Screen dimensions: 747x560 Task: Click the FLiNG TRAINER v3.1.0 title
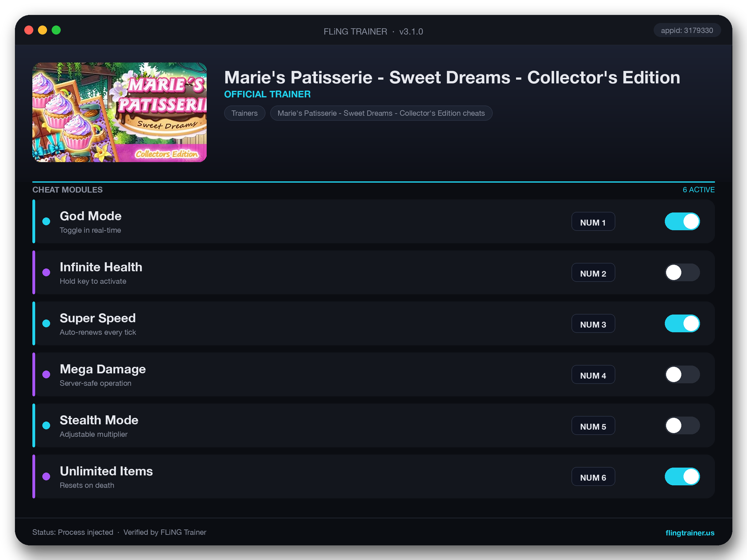373,31
